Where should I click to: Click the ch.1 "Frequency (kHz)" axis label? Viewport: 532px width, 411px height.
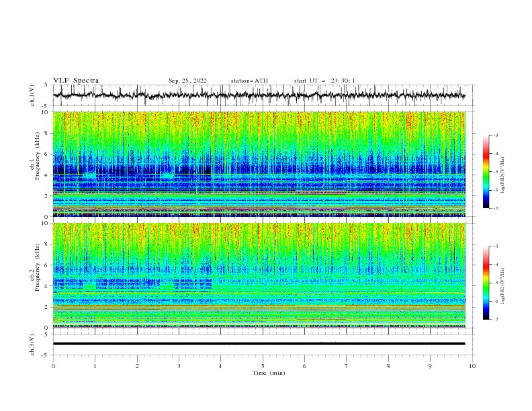click(38, 156)
